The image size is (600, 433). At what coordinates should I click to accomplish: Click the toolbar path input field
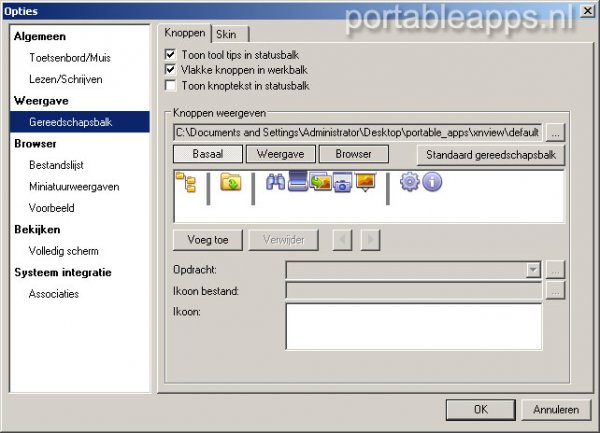tap(357, 131)
